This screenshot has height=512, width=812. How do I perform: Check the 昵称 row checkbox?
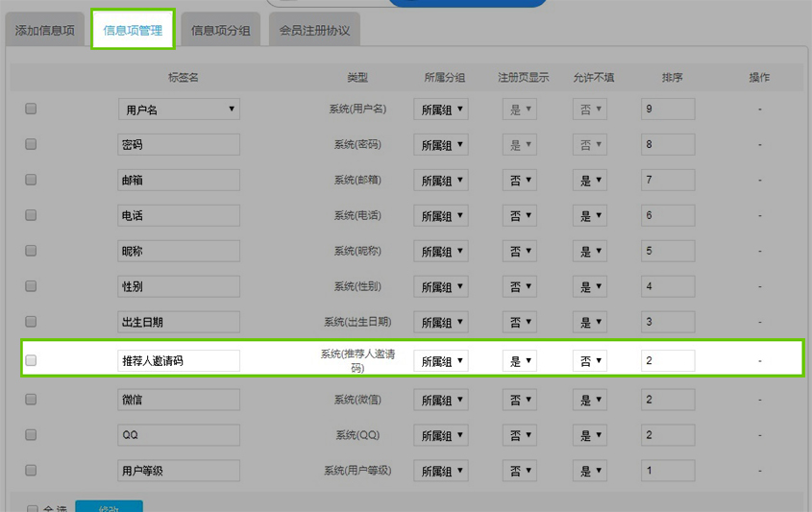[x=31, y=251]
